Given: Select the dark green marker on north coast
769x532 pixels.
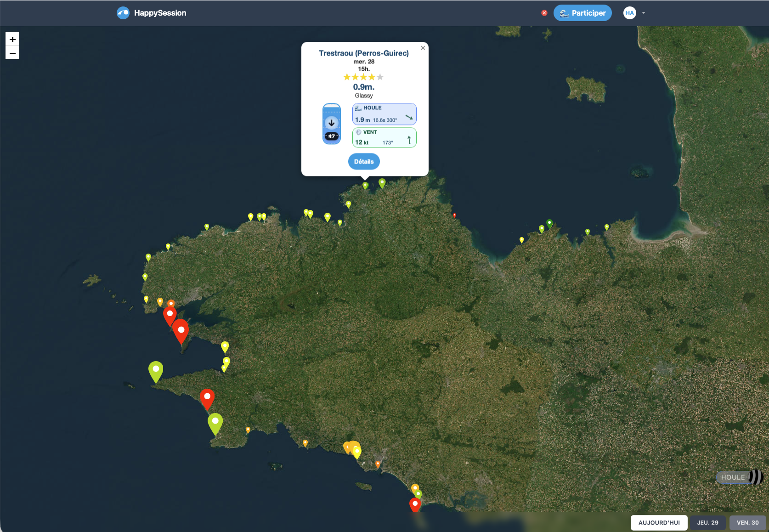Looking at the screenshot, I should pyautogui.click(x=549, y=223).
